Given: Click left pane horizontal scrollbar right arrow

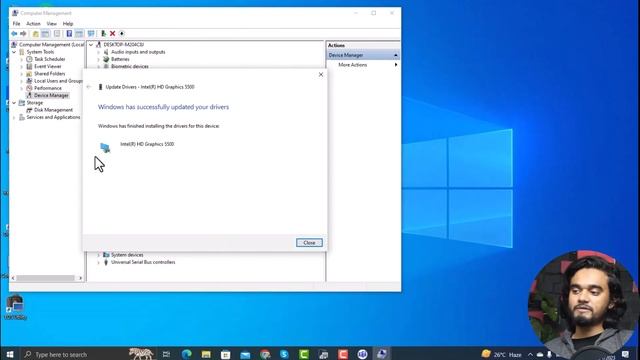Looking at the screenshot, I should click(80, 278).
